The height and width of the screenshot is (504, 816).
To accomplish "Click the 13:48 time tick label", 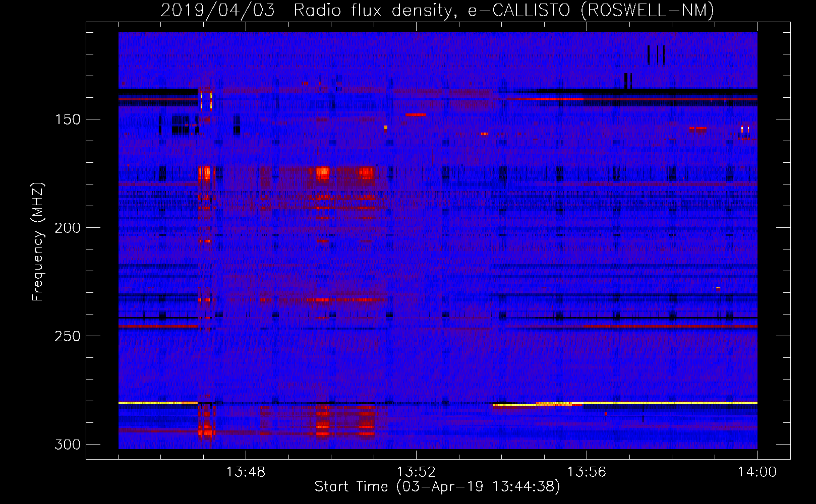I will (x=246, y=472).
